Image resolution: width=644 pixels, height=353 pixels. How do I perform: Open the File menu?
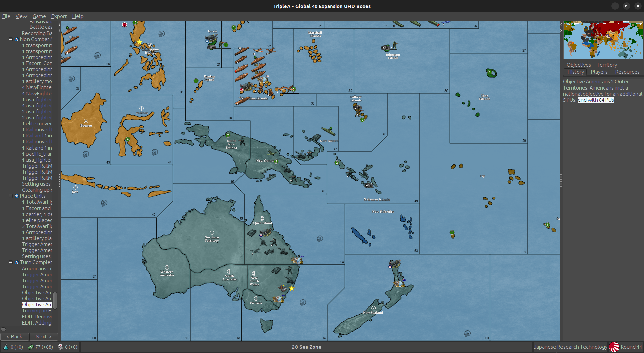tap(6, 16)
